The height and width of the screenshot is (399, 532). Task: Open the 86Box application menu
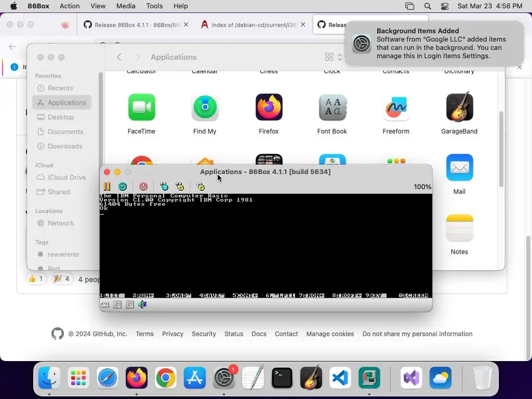38,6
